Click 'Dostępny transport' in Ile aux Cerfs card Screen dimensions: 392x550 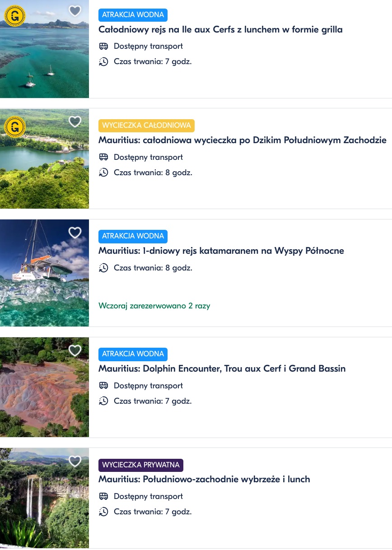coord(148,46)
